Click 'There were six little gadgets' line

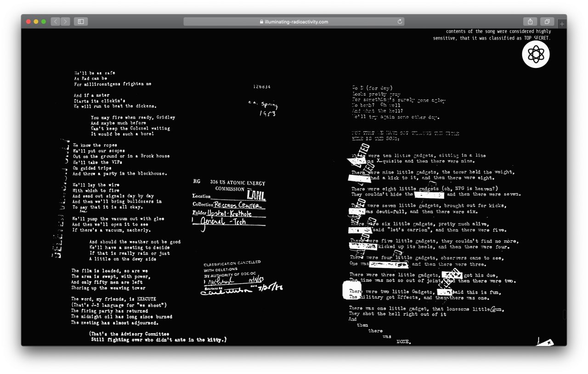[423, 224]
